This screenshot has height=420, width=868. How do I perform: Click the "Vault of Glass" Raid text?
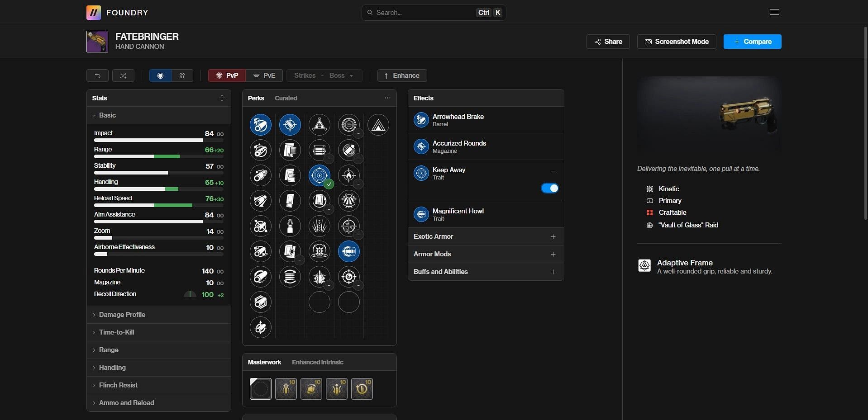(x=688, y=225)
